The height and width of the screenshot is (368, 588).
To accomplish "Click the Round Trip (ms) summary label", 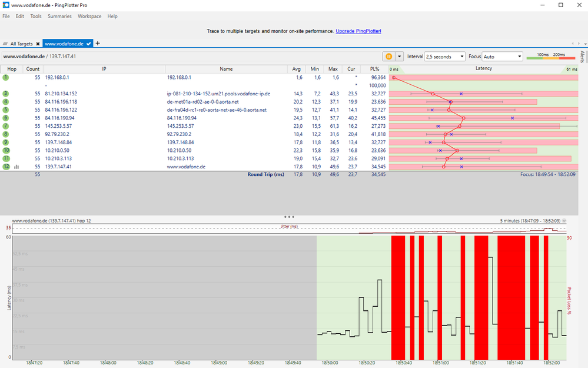I will coord(265,174).
